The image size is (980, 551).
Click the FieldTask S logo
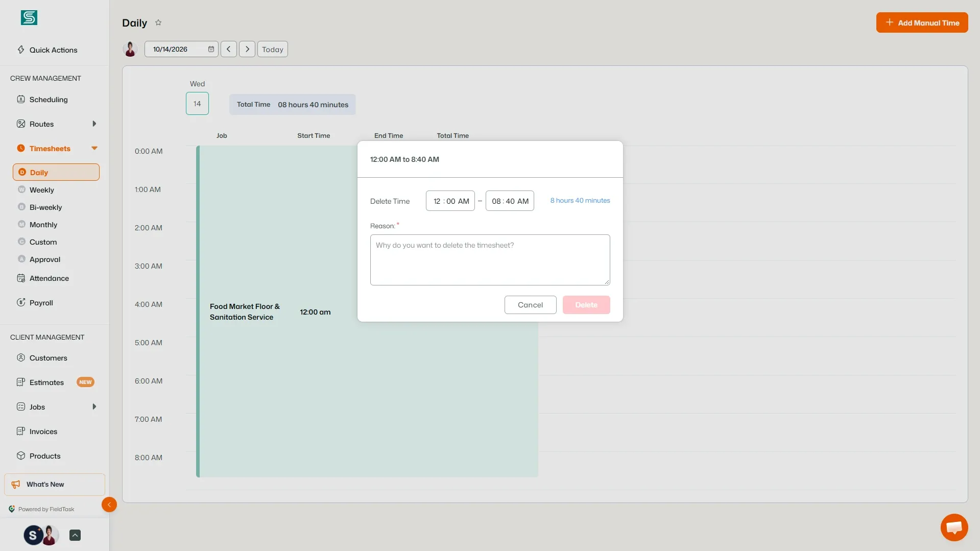click(29, 17)
